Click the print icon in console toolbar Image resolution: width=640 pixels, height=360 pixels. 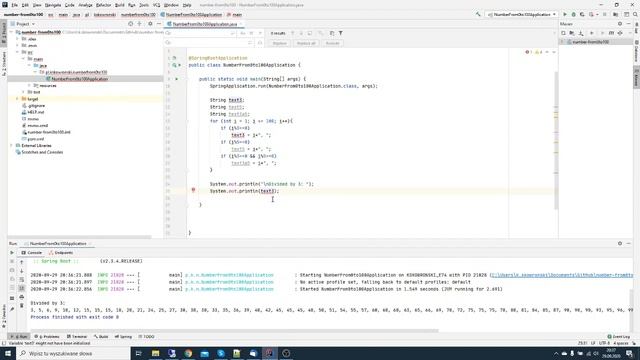22,297
